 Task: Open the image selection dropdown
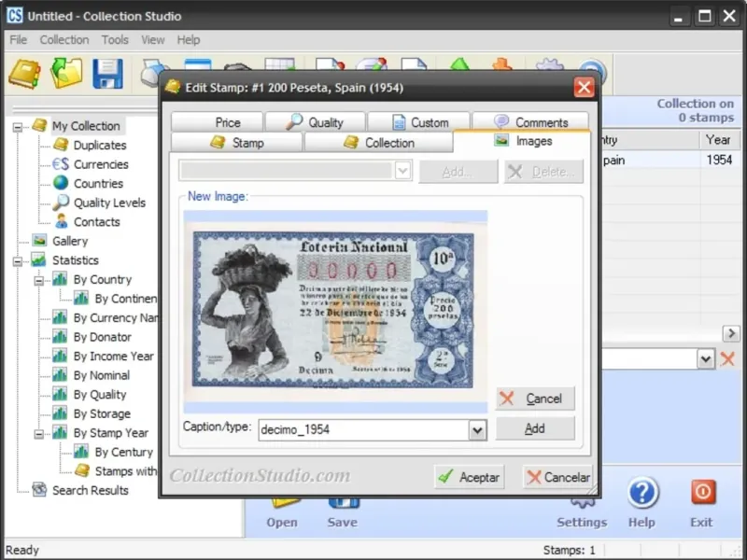(402, 171)
